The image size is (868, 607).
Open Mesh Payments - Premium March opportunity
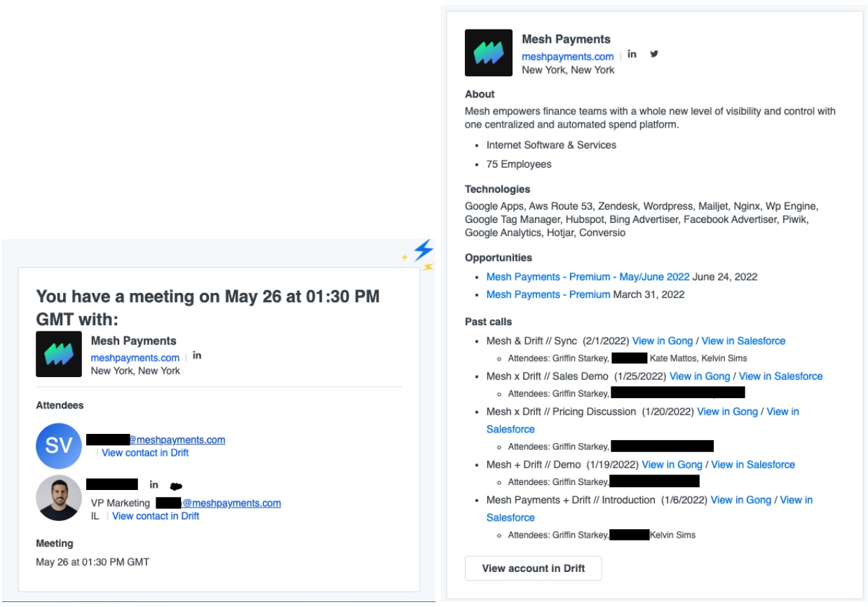548,294
